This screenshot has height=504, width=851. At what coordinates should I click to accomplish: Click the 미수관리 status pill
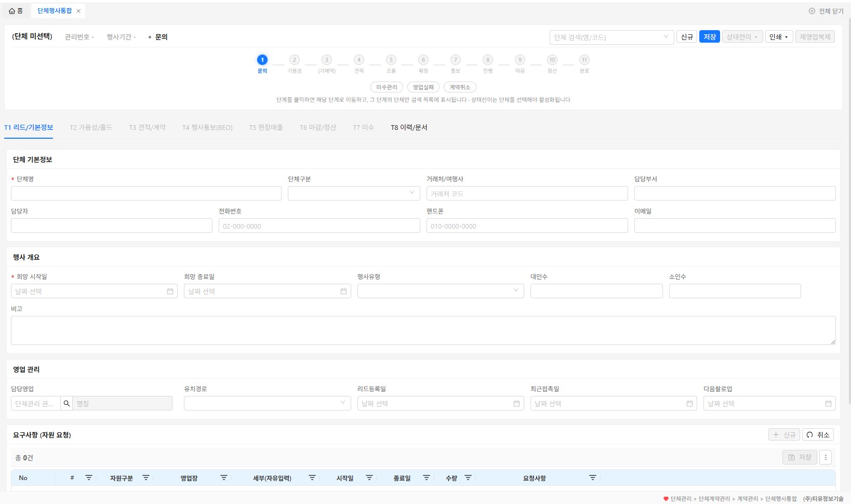(x=387, y=87)
